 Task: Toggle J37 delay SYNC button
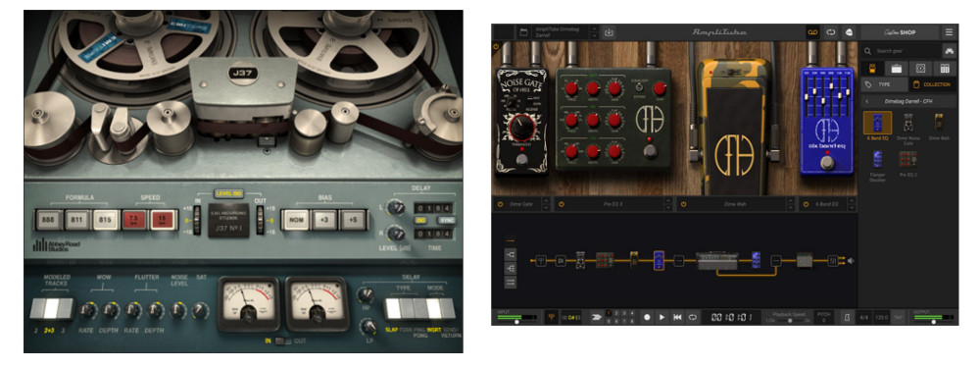click(x=446, y=220)
